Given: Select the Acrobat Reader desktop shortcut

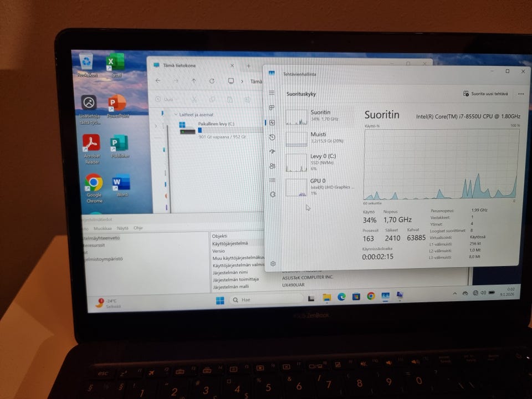Looking at the screenshot, I should tap(91, 149).
